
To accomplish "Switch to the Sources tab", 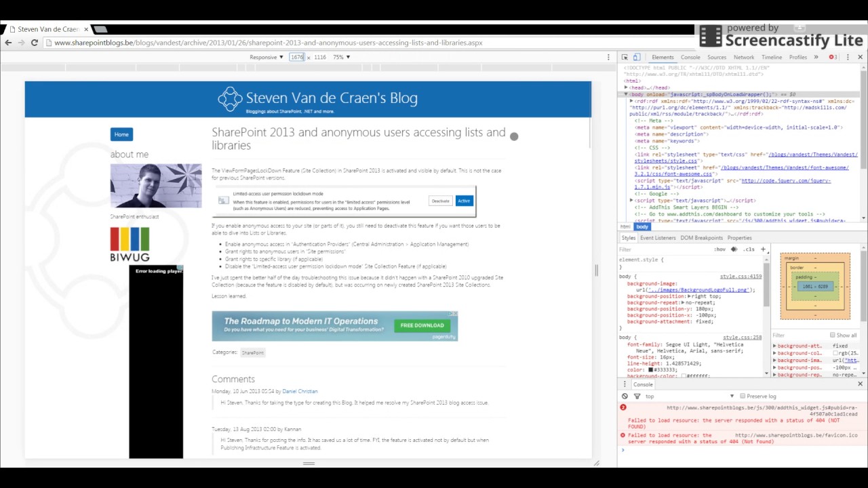I will coord(717,58).
